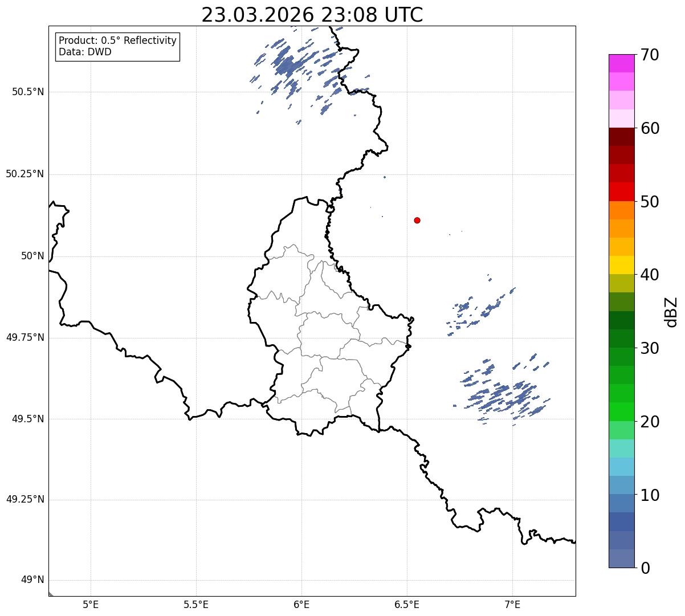Click the red station marker dot
Image resolution: width=685 pixels, height=616 pixels.
(x=417, y=220)
